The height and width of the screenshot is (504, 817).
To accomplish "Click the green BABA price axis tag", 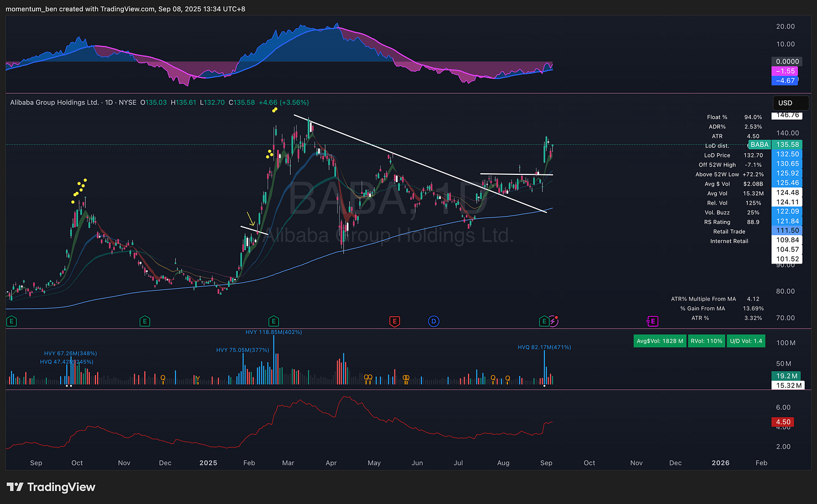I will (759, 145).
